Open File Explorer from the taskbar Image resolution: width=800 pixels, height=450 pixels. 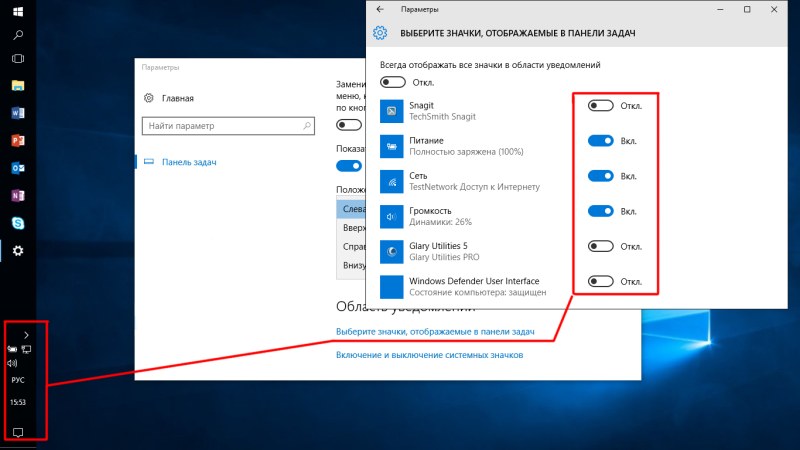pyautogui.click(x=18, y=86)
